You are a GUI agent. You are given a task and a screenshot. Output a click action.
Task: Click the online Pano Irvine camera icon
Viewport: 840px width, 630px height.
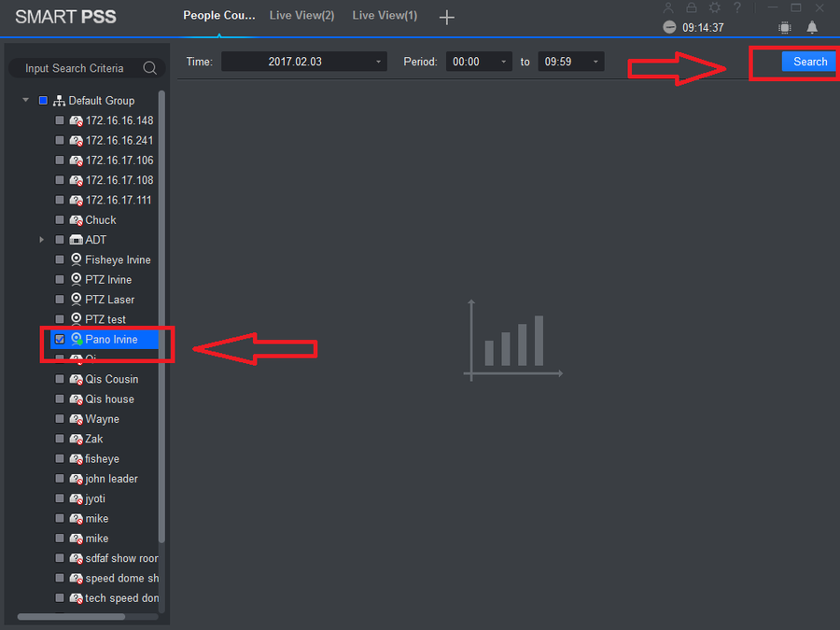coord(77,339)
